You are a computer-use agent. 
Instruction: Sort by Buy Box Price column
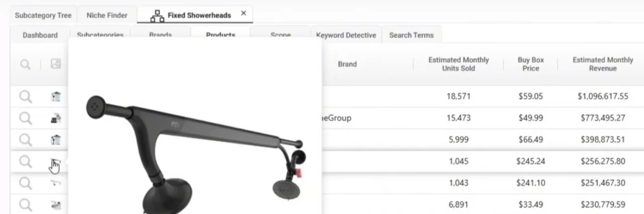click(531, 64)
